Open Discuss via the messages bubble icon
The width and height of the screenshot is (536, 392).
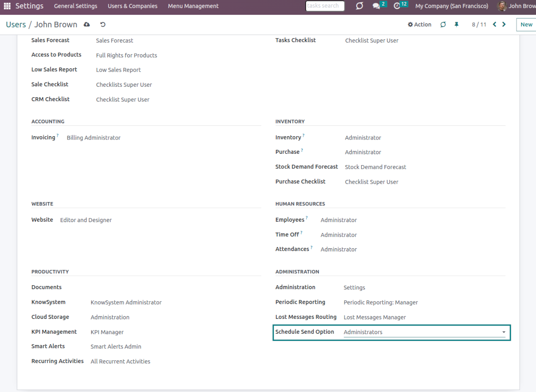click(x=377, y=6)
